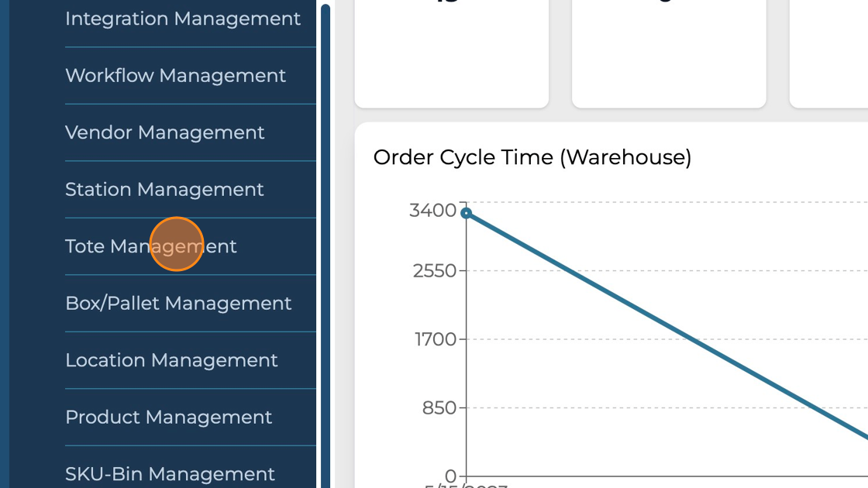Click the sidebar vertical scrollbar
This screenshot has height=488, width=868.
(325, 232)
